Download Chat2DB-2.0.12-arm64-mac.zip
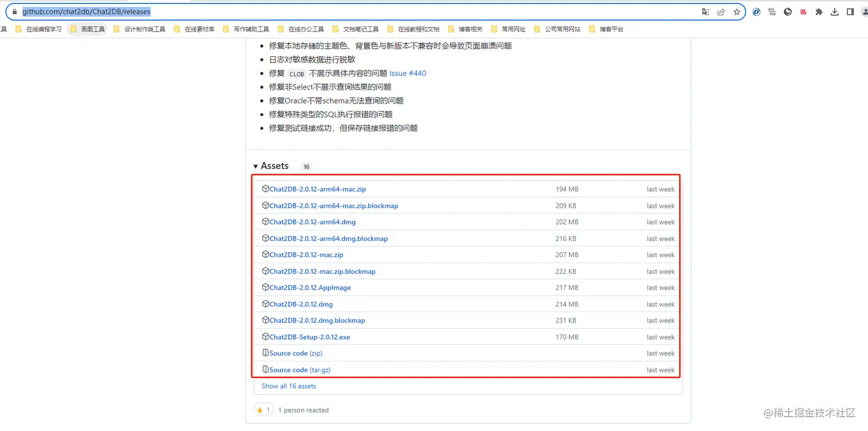 click(317, 189)
